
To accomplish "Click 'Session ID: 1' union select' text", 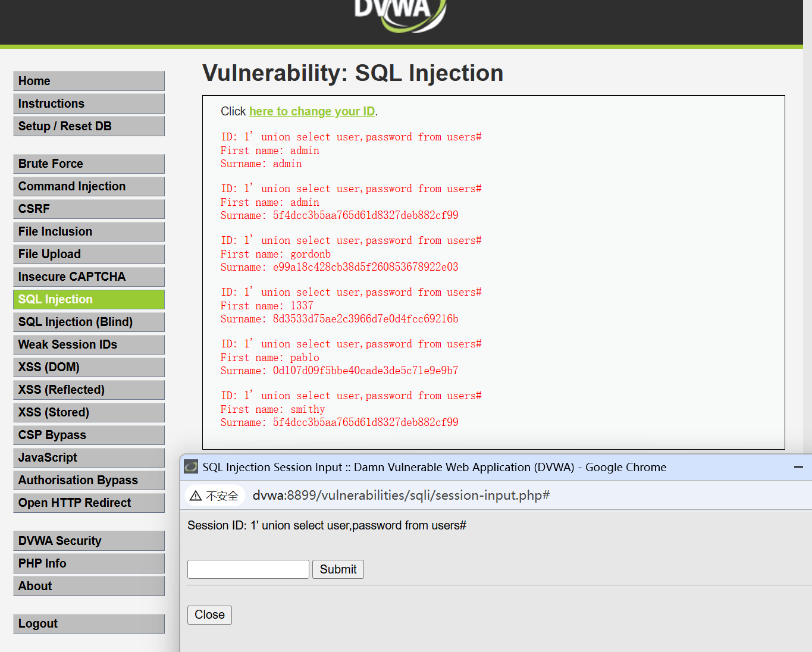I will pos(327,525).
